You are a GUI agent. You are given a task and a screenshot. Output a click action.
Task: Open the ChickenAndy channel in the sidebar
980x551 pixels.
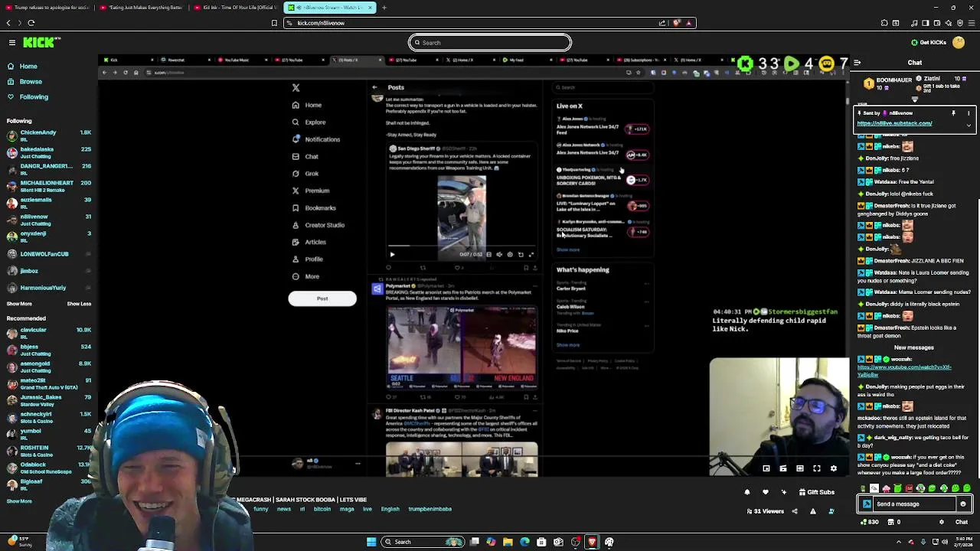tap(49, 135)
